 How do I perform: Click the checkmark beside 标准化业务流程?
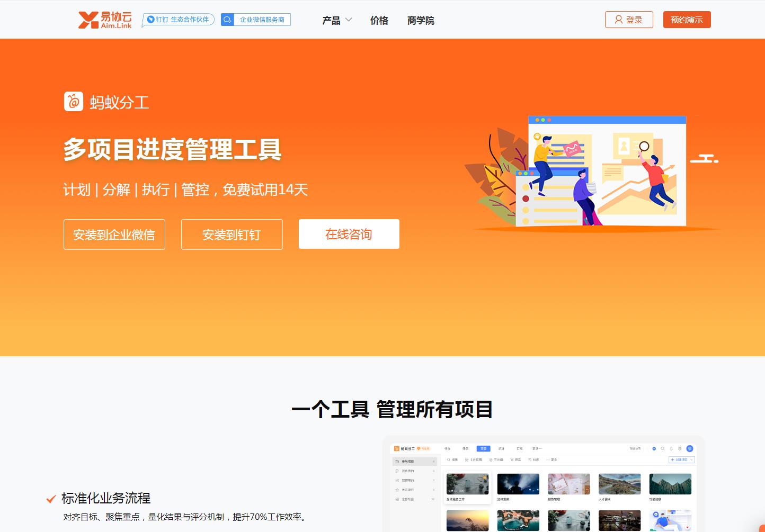(51, 498)
